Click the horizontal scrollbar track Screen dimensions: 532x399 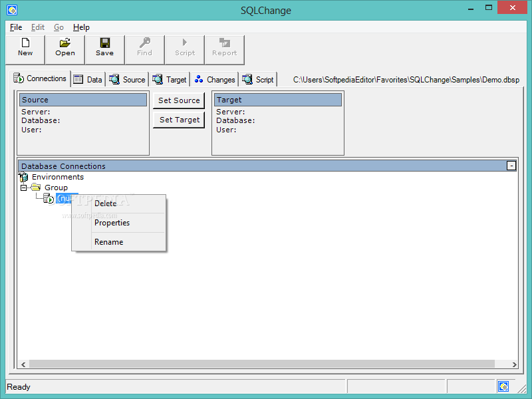pyautogui.click(x=261, y=364)
